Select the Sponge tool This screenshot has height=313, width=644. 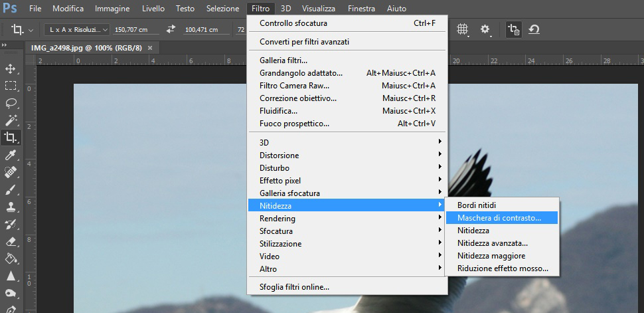[10, 293]
